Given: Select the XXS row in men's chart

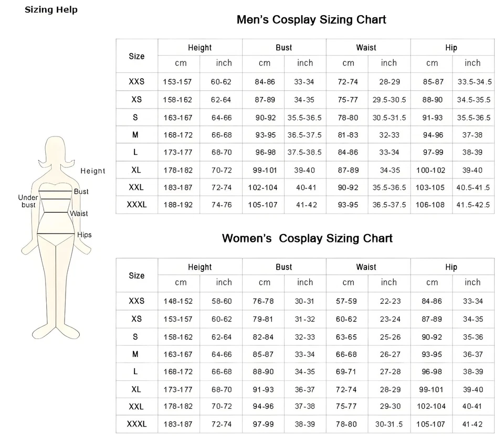Looking at the screenshot, I should click(x=136, y=82).
